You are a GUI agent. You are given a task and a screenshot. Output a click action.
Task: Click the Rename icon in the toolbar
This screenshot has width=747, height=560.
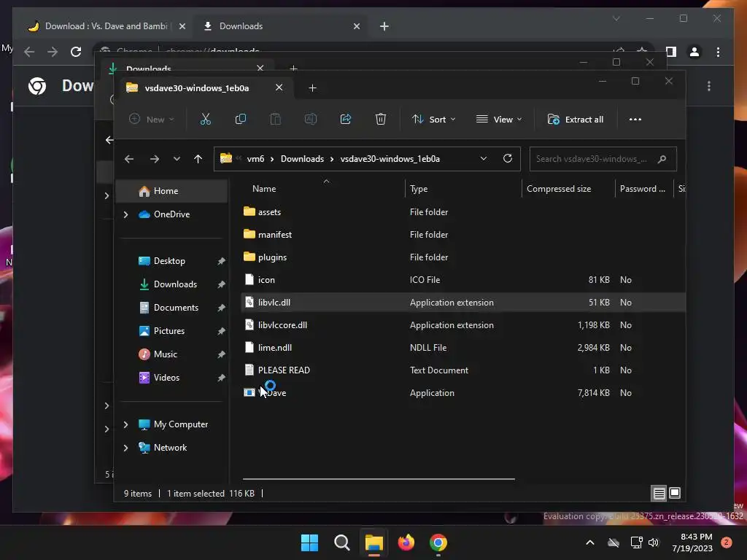pos(311,119)
